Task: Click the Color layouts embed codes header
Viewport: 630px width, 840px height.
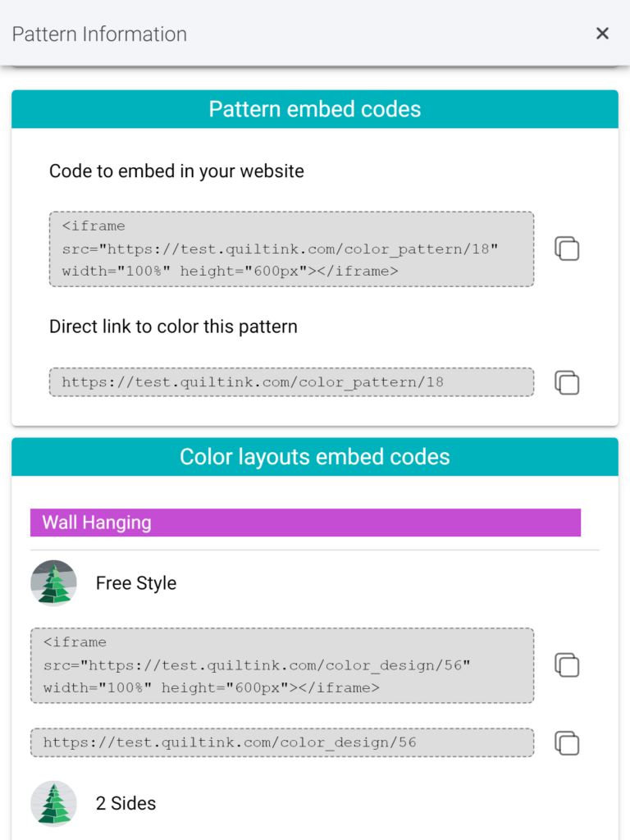Action: [315, 457]
